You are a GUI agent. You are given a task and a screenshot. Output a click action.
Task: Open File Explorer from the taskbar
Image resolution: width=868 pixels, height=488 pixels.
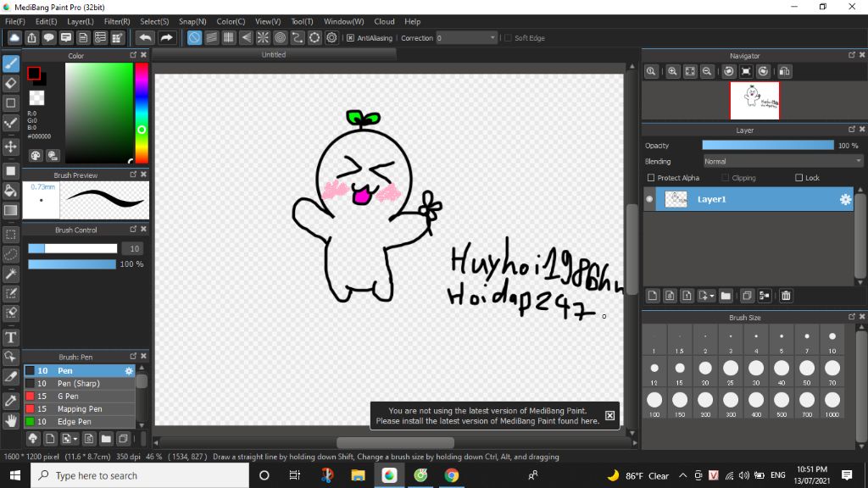click(x=358, y=475)
